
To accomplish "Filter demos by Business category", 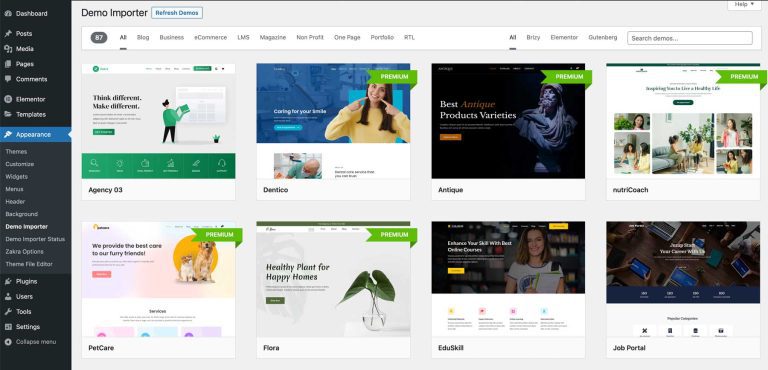I will coord(171,38).
